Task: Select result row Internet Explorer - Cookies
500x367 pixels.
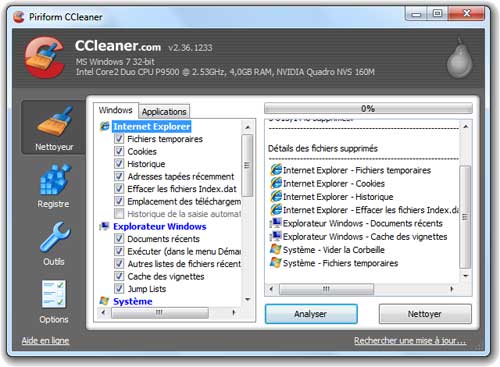Action: [x=327, y=183]
